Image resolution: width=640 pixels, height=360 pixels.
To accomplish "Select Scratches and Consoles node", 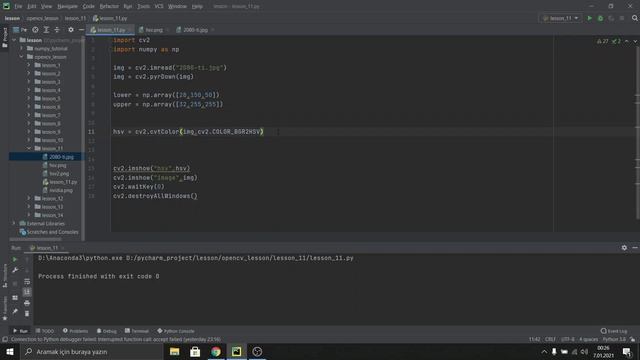I will click(49, 232).
